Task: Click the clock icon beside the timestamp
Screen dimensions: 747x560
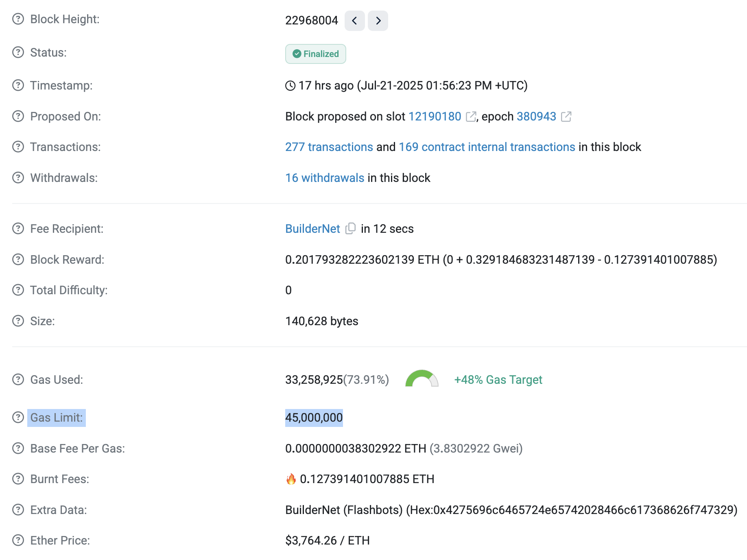Action: point(290,85)
